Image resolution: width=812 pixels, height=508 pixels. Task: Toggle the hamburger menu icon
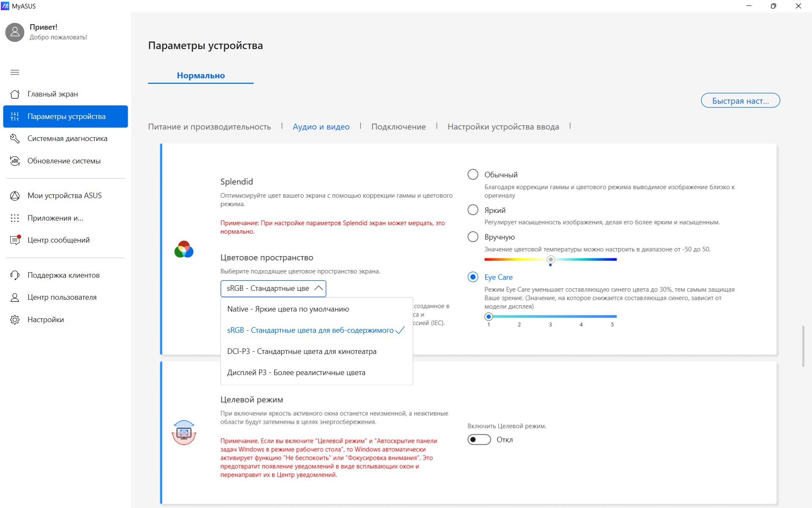[x=15, y=72]
